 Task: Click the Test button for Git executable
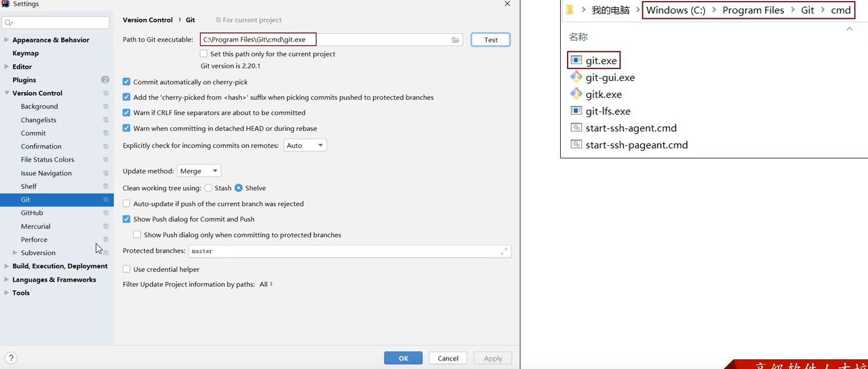[491, 40]
